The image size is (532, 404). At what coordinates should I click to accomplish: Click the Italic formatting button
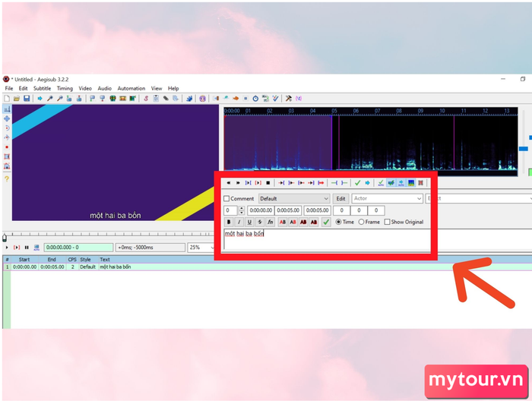239,222
